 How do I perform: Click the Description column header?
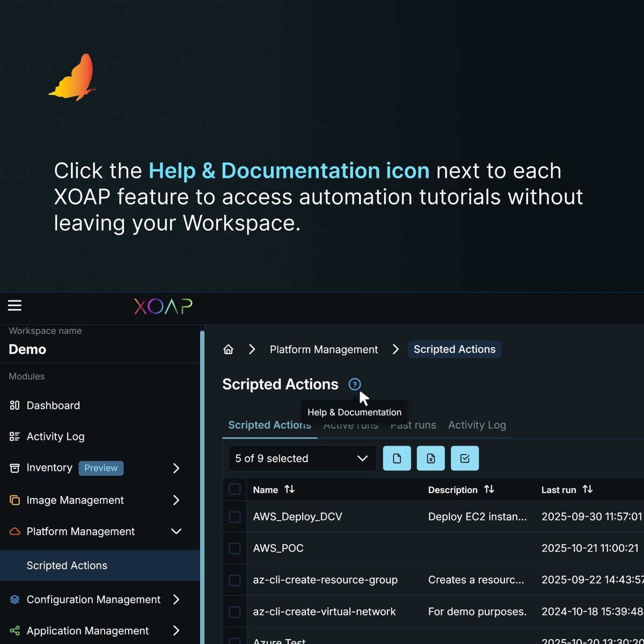pyautogui.click(x=452, y=490)
